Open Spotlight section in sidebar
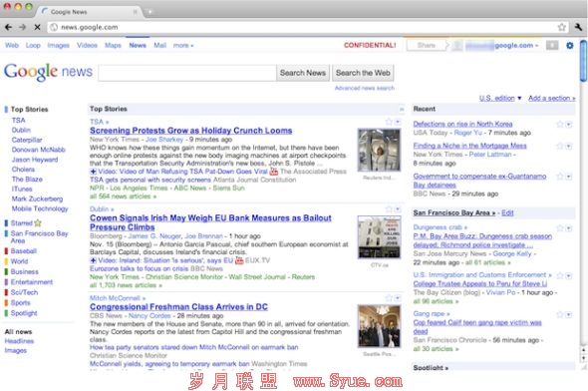The image size is (588, 391). point(24,313)
